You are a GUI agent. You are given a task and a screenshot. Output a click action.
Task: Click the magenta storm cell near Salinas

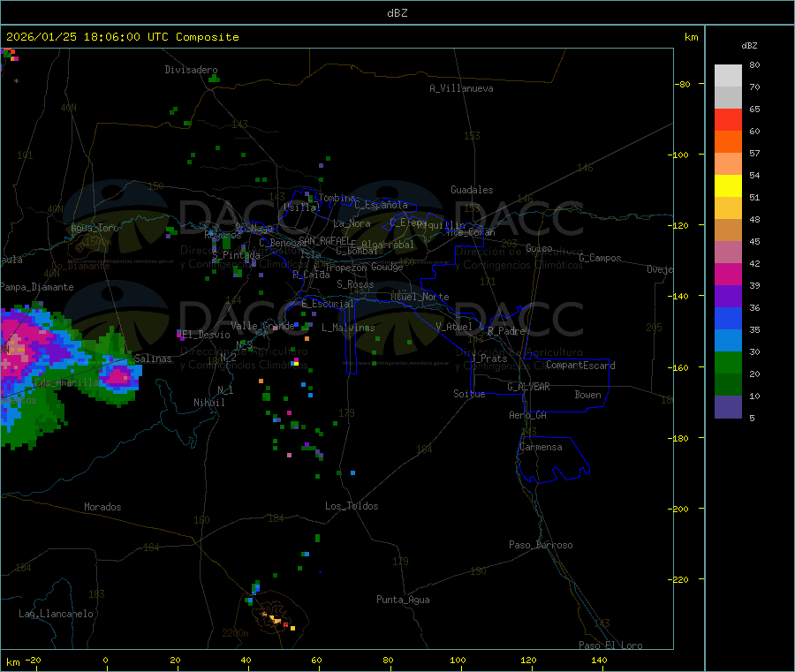[119, 376]
